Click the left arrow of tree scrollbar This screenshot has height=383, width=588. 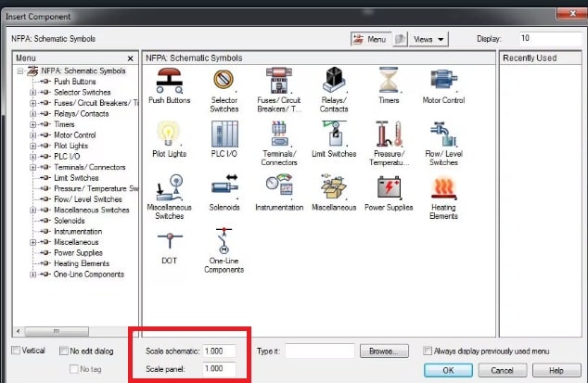coord(18,332)
